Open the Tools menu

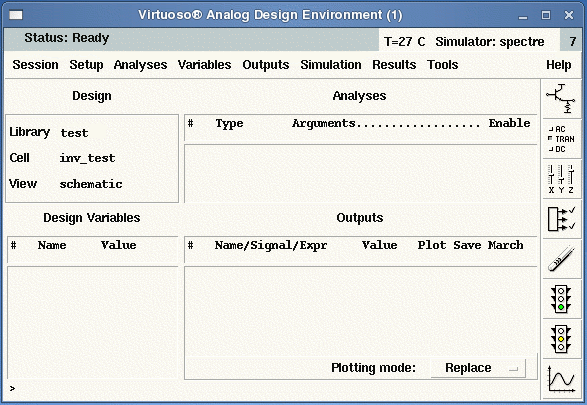442,65
